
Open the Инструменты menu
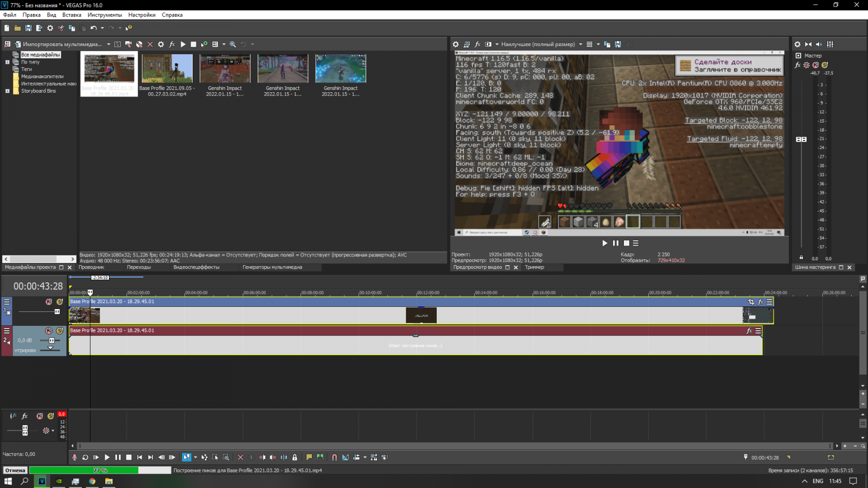point(105,15)
